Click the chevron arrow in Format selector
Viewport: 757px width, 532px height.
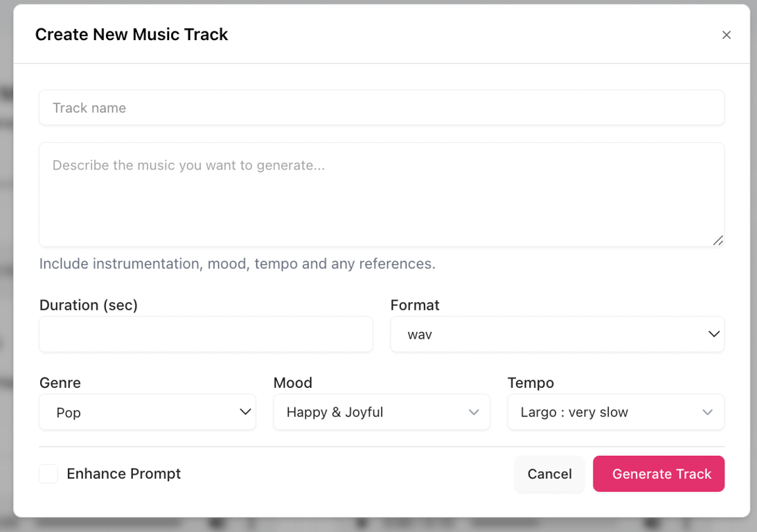[713, 335]
